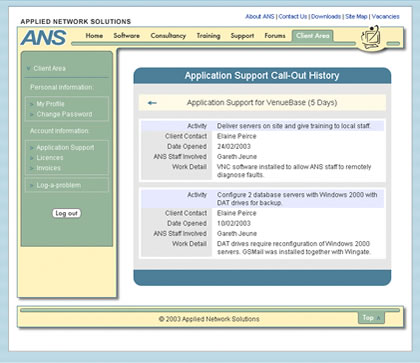This screenshot has height=363, width=420.
Task: Open the Home menu item
Action: click(94, 35)
